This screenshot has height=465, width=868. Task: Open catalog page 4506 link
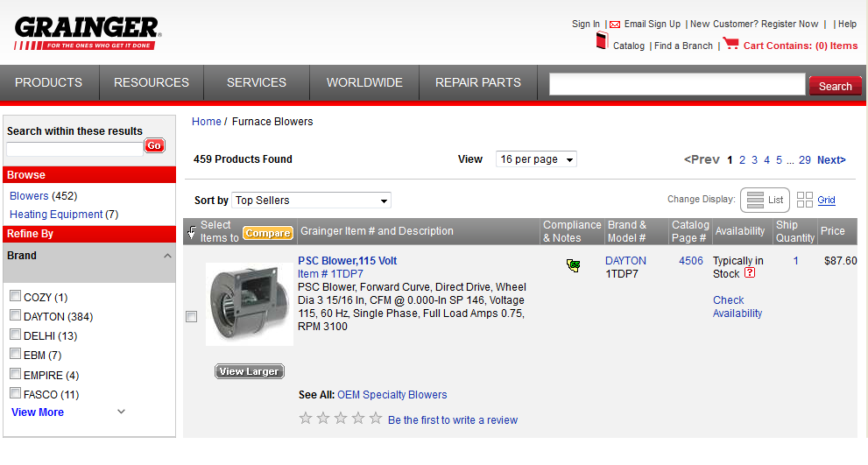coord(691,261)
